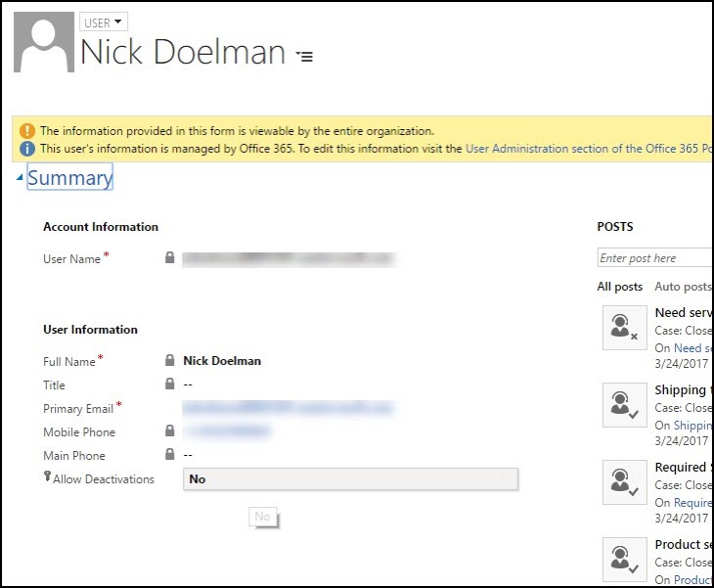
Task: Click the lock icon beside Full Name
Action: 170,361
